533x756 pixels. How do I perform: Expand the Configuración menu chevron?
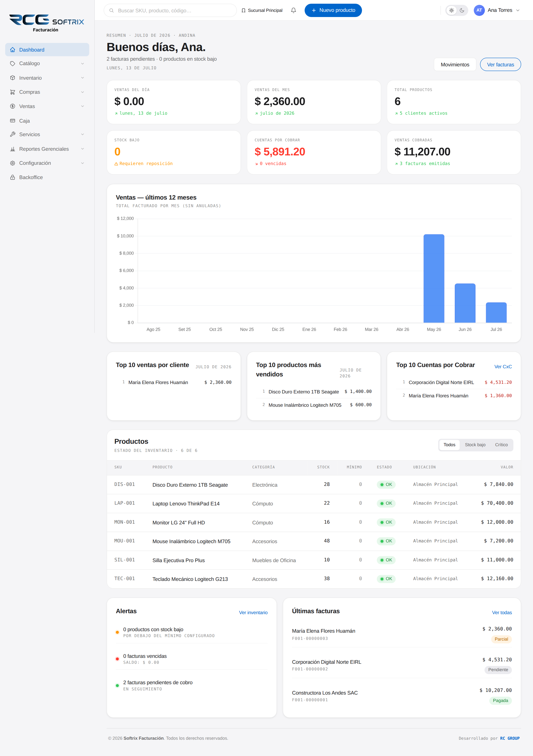tap(82, 163)
